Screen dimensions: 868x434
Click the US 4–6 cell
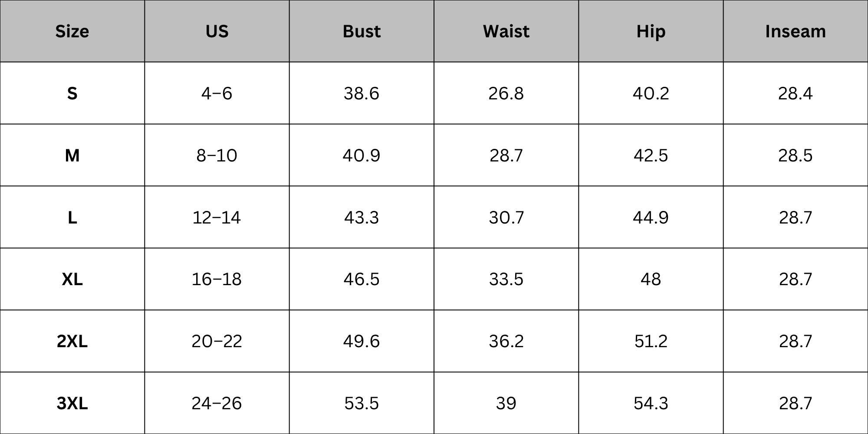217,93
